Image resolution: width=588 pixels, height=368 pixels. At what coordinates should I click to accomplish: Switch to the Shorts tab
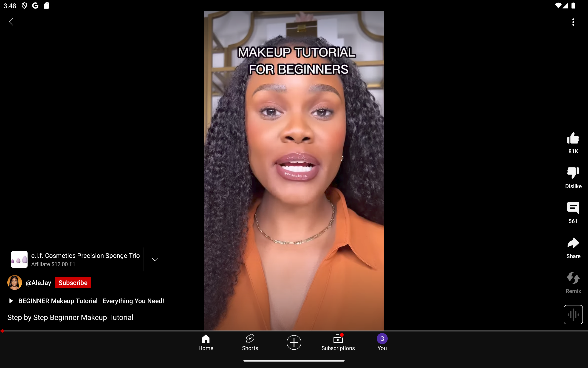point(250,342)
